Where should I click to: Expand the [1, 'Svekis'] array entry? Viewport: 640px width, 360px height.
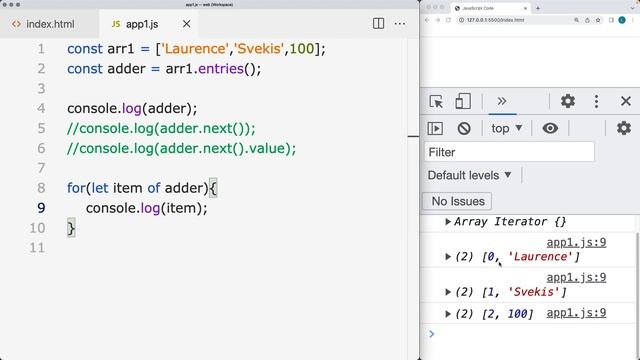coord(448,292)
